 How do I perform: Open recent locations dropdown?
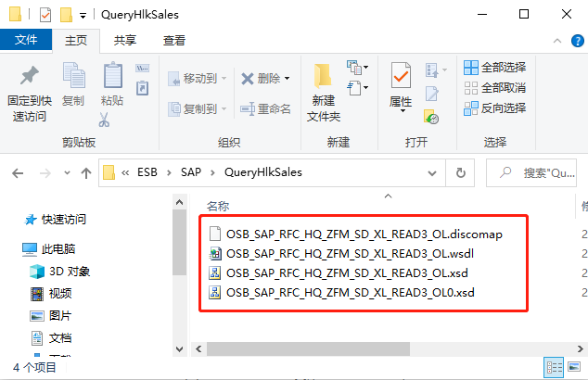pos(67,173)
